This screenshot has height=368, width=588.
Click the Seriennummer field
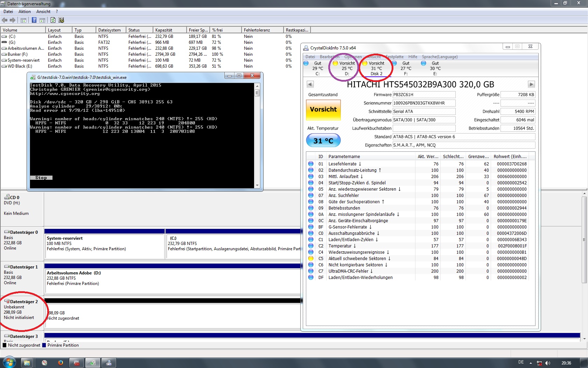[424, 103]
